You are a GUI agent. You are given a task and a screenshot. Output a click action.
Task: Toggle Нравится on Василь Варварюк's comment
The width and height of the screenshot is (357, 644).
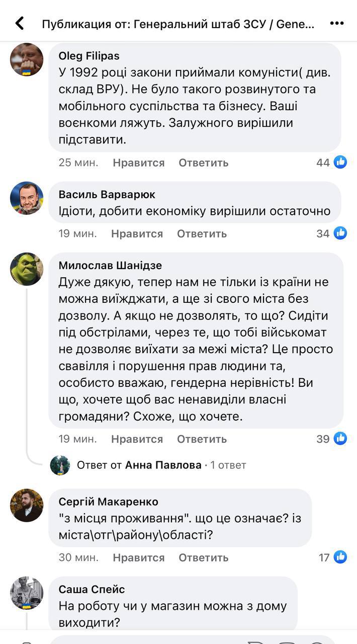click(137, 233)
